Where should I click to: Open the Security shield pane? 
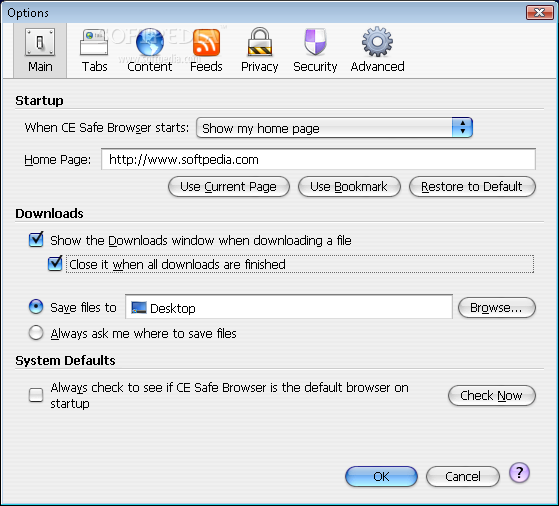[315, 50]
